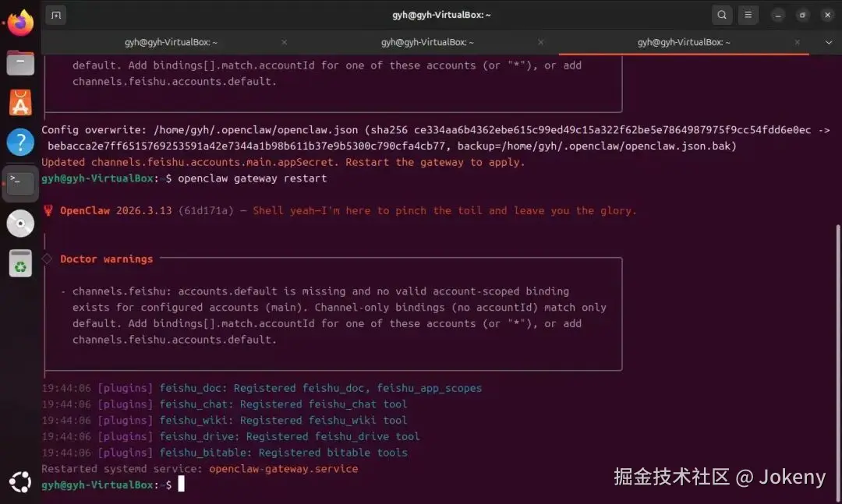Image resolution: width=842 pixels, height=504 pixels.
Task: Expand the tab list dropdown arrow
Action: pyautogui.click(x=829, y=42)
